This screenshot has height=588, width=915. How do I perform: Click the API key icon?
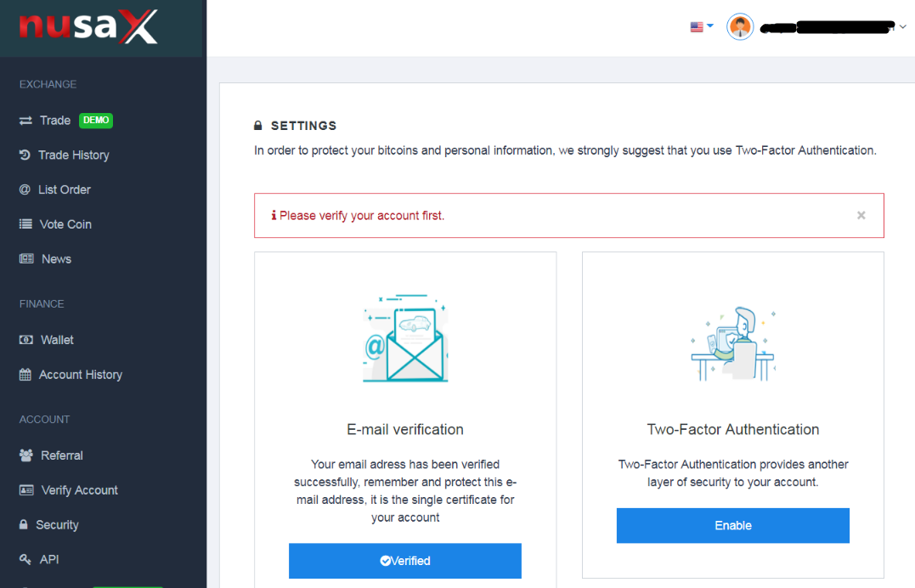click(25, 559)
